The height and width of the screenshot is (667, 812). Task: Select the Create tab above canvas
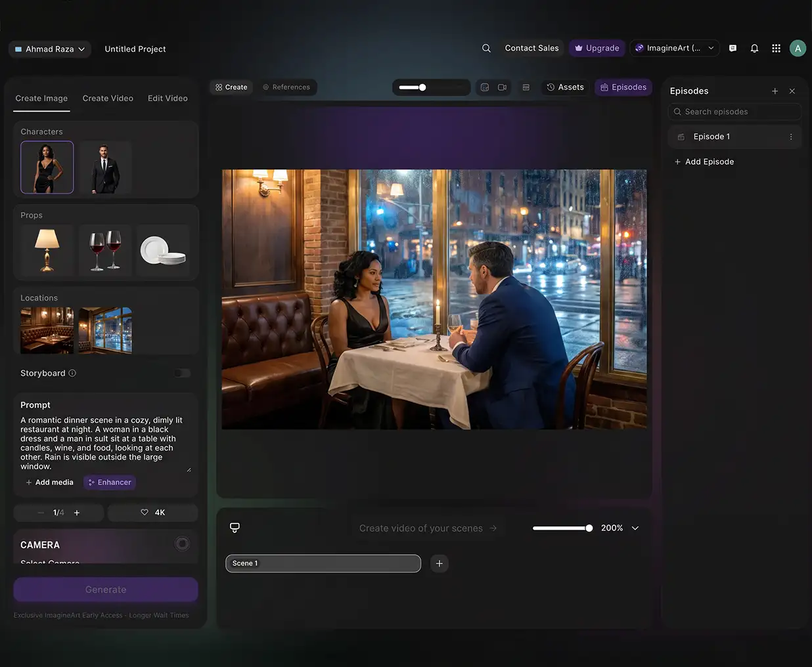[x=231, y=87]
